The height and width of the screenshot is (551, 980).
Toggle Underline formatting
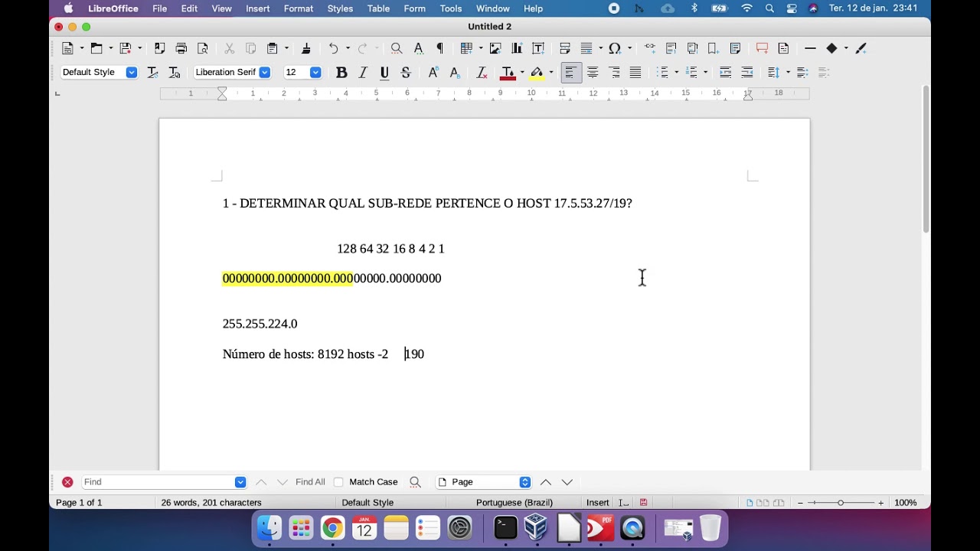(384, 73)
